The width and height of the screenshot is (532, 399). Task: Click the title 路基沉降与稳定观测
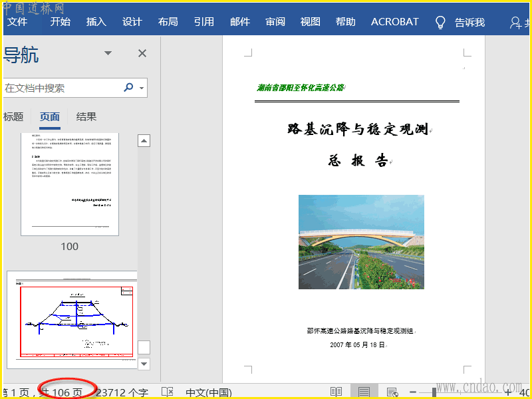tap(358, 129)
